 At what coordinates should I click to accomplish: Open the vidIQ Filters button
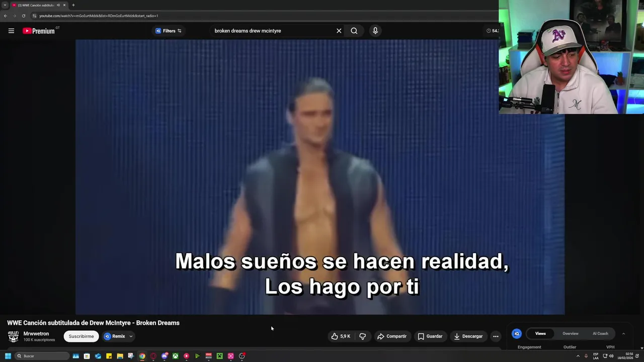click(x=169, y=31)
